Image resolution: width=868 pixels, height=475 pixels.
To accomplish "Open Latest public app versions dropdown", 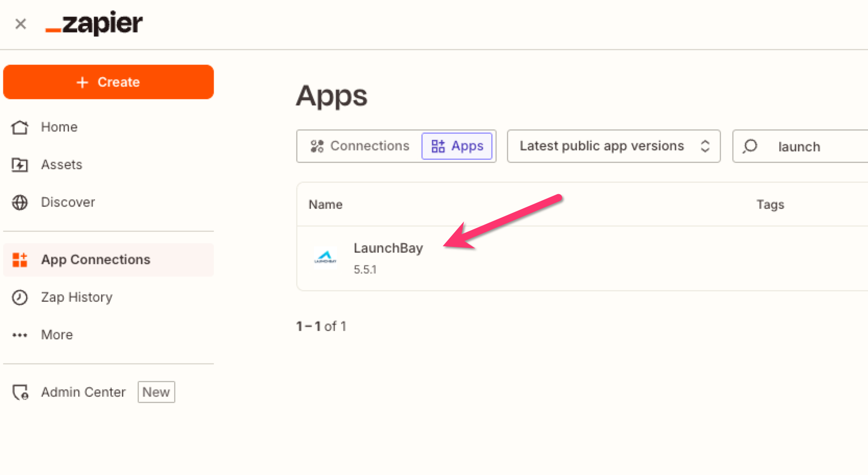I will [x=613, y=146].
